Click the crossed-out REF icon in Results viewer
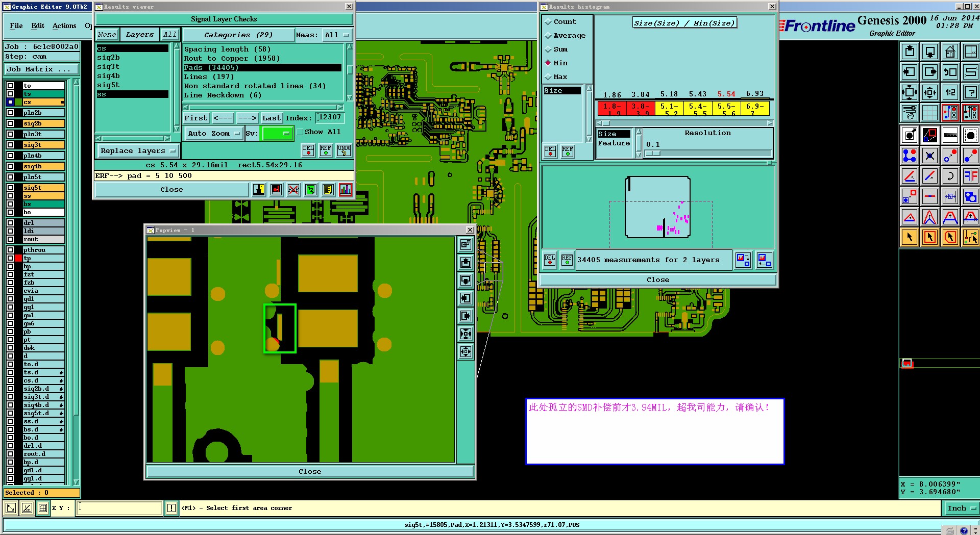This screenshot has width=980, height=535. [x=293, y=190]
